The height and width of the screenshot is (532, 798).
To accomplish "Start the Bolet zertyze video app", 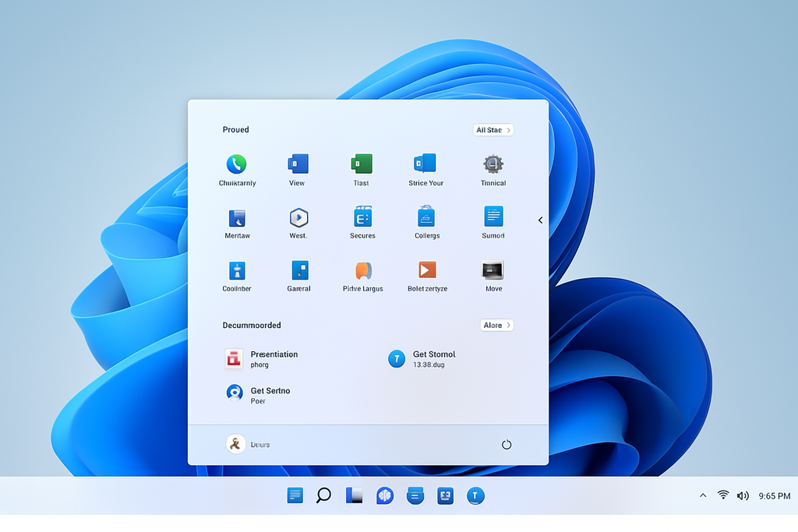I will pos(427,274).
